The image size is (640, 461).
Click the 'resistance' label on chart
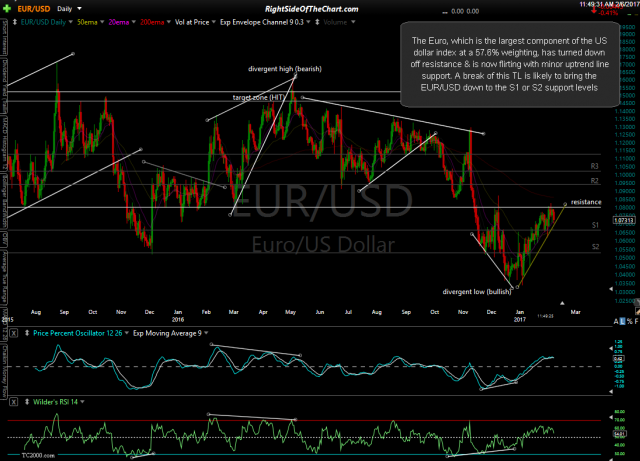(586, 202)
